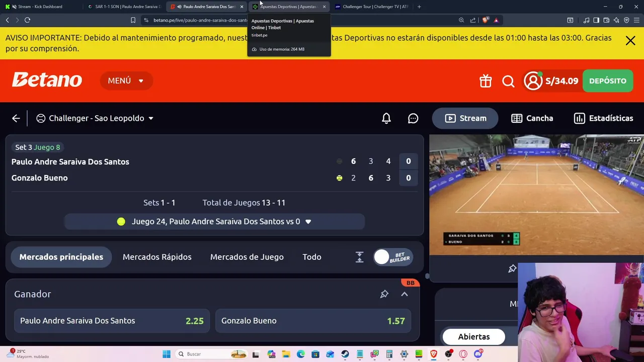Open the gift box promotions icon

tap(485, 81)
